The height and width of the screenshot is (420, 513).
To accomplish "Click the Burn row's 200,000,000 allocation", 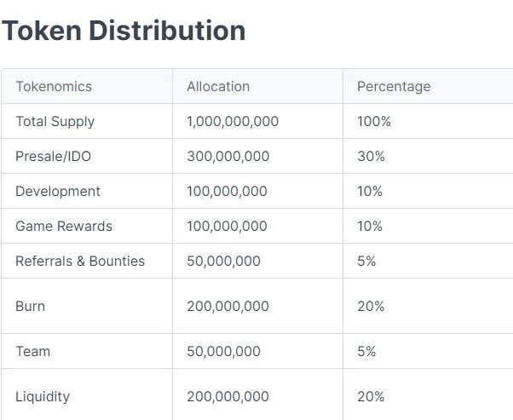I will coord(228,306).
